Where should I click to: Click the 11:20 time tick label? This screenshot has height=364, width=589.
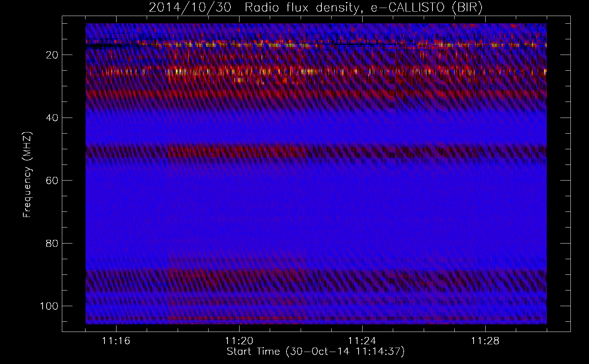tap(239, 341)
